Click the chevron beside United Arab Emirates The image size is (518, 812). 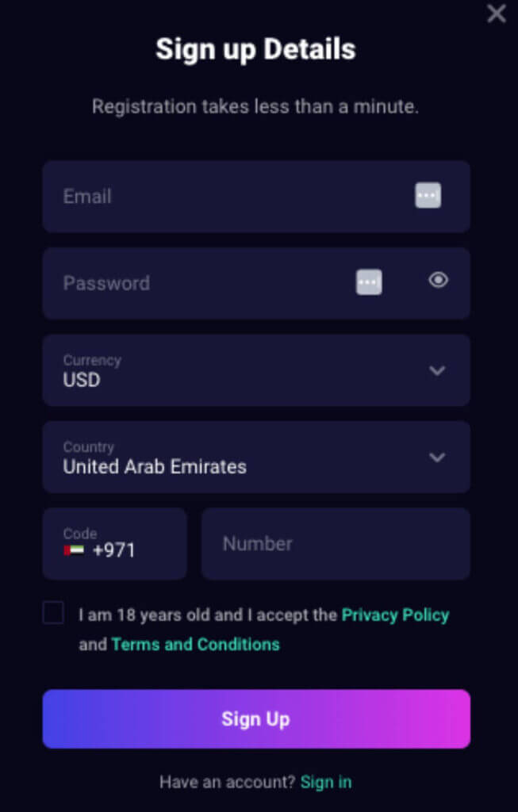point(437,457)
